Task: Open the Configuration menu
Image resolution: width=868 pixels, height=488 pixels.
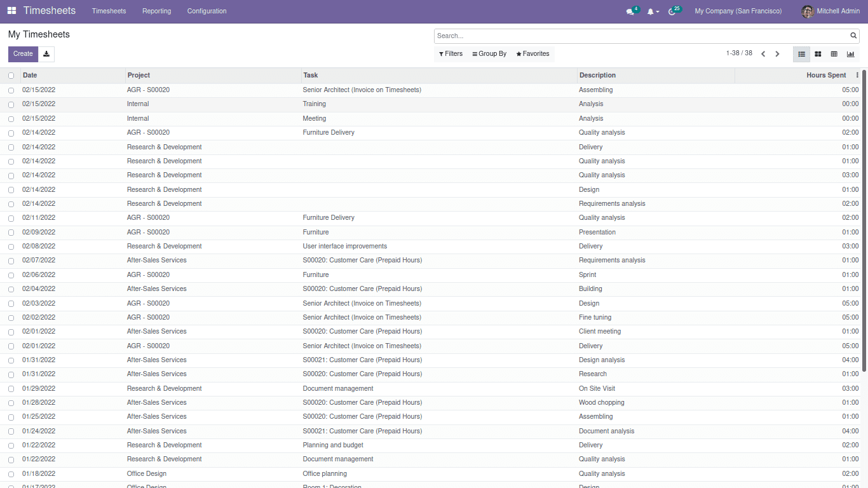Action: (207, 11)
